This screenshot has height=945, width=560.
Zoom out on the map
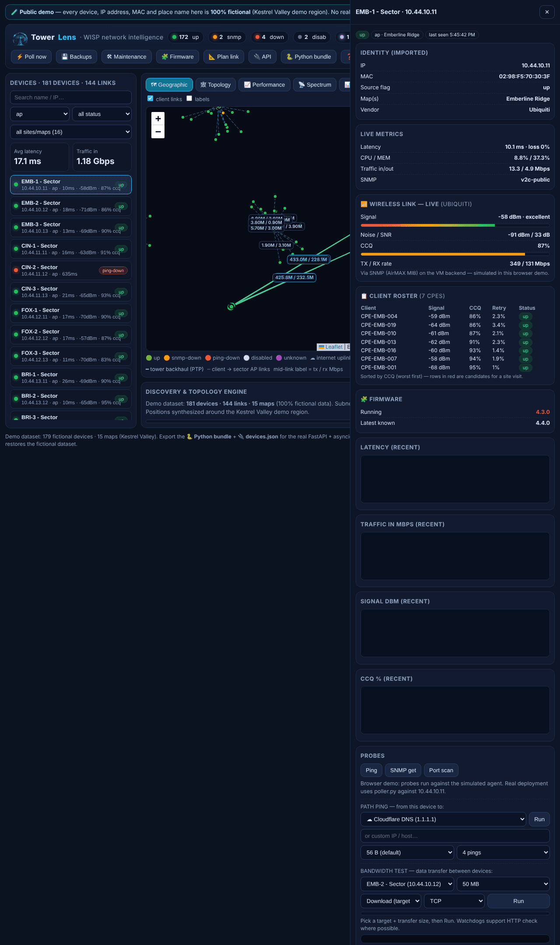158,132
